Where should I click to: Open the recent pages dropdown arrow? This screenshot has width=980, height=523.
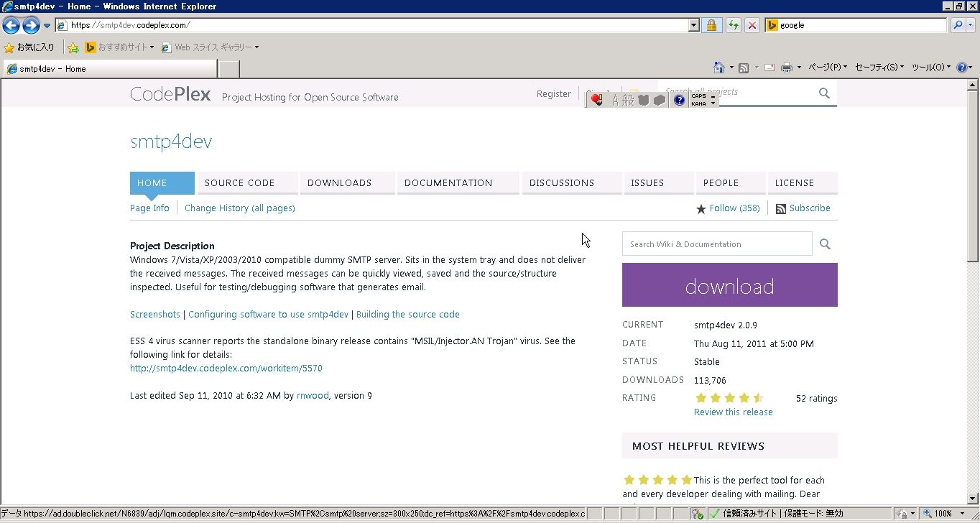(47, 26)
